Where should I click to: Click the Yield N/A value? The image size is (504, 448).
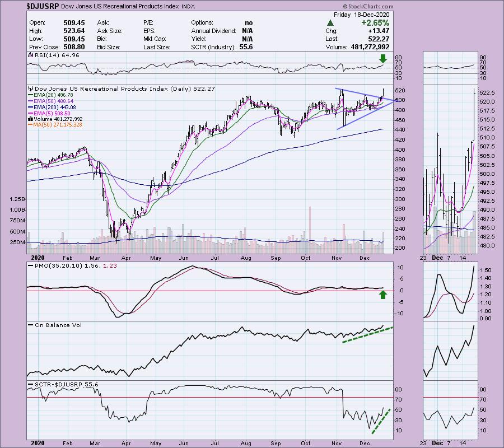tap(247, 39)
